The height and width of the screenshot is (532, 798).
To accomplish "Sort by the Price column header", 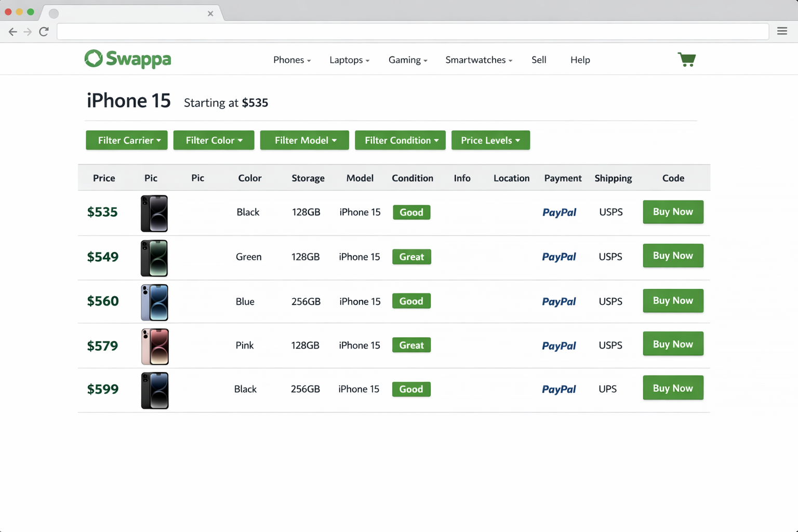I will point(104,178).
